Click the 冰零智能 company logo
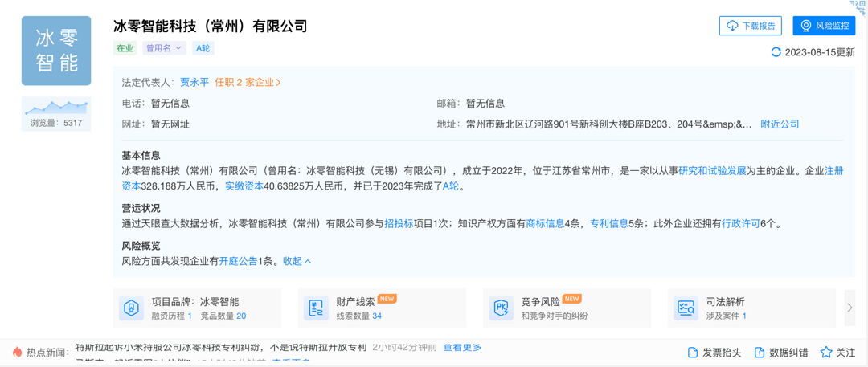This screenshot has width=868, height=367. (x=56, y=51)
